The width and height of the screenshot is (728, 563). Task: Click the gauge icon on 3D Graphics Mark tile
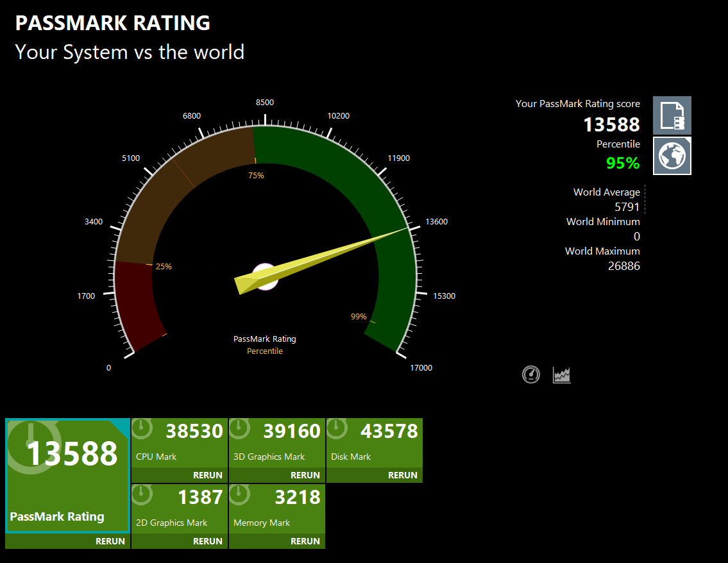tap(240, 428)
